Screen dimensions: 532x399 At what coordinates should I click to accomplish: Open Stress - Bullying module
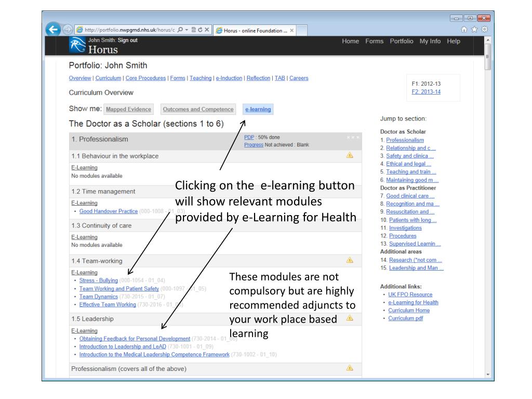98,280
